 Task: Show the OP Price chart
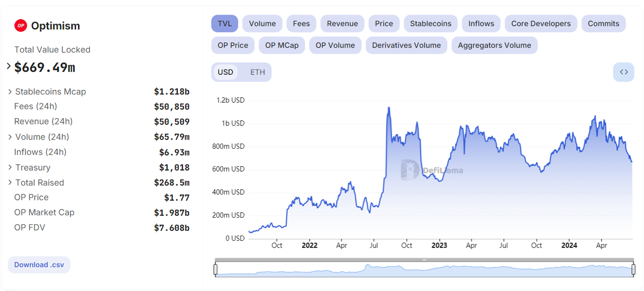(233, 45)
